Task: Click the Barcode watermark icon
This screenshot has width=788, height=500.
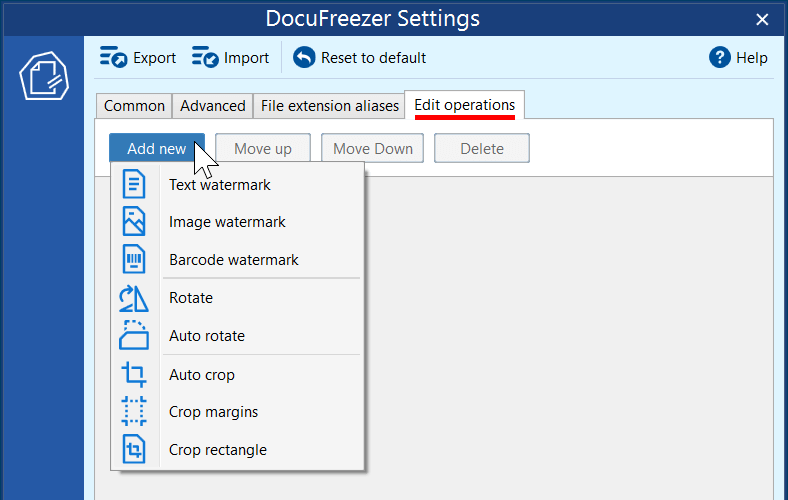Action: (134, 259)
